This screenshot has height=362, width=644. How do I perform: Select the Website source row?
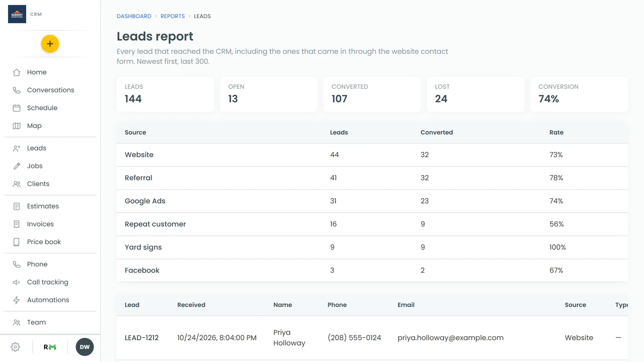tap(372, 155)
